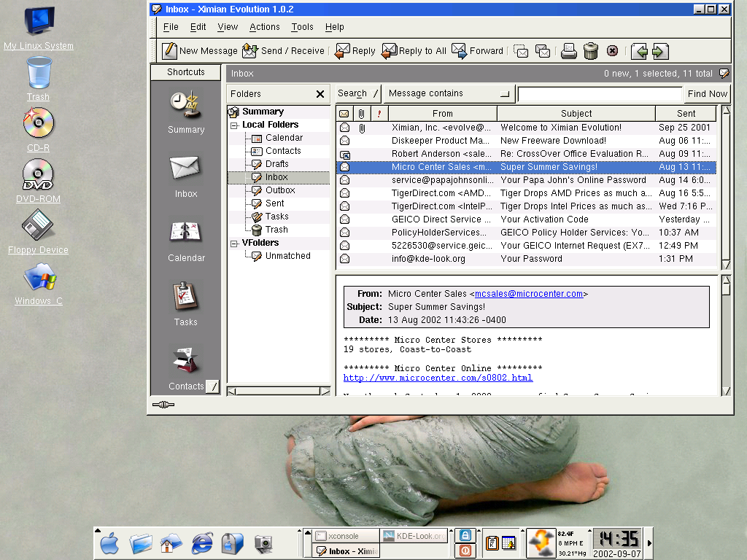Image resolution: width=747 pixels, height=560 pixels.
Task: Open the Floppy Device desktop icon
Action: [x=38, y=233]
